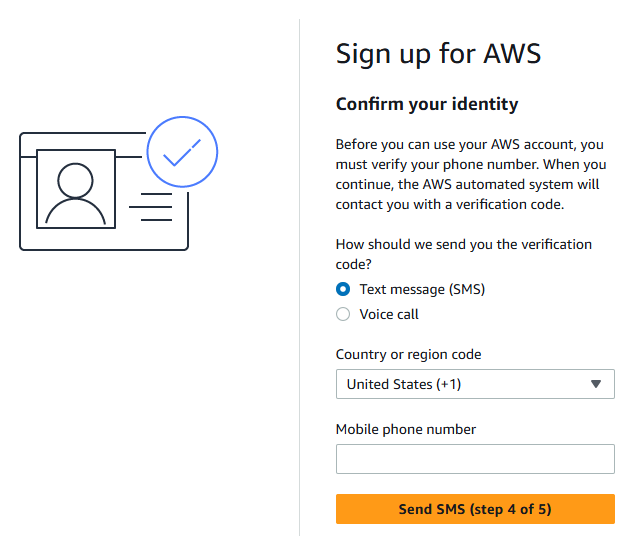
Task: Click the "Confirm your identity" subheading
Action: 427,104
